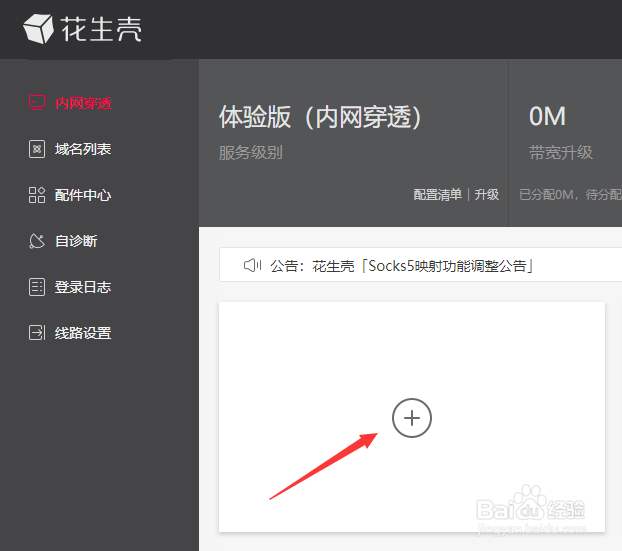Screen dimensions: 622x551
Task: Select 自诊断 in the sidebar
Action: [x=76, y=241]
